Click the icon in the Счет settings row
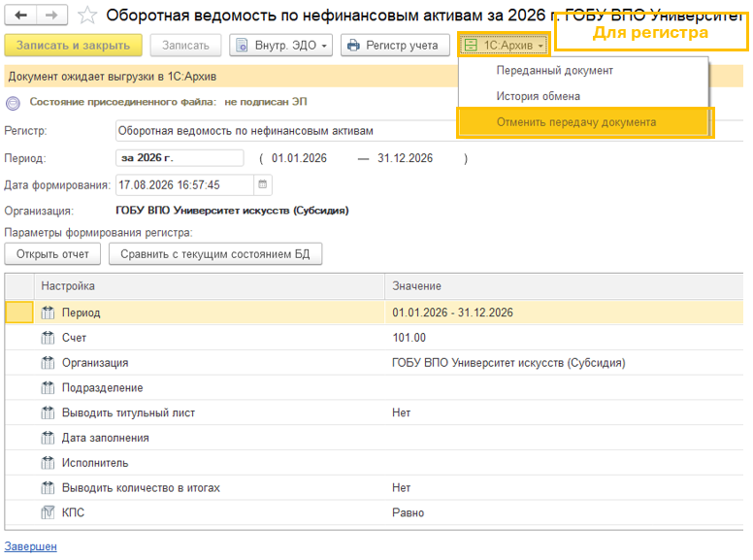 coord(48,338)
